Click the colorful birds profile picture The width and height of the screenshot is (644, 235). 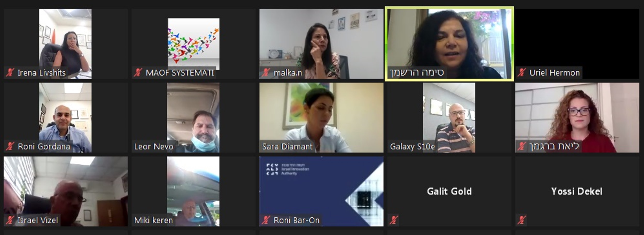point(193,44)
